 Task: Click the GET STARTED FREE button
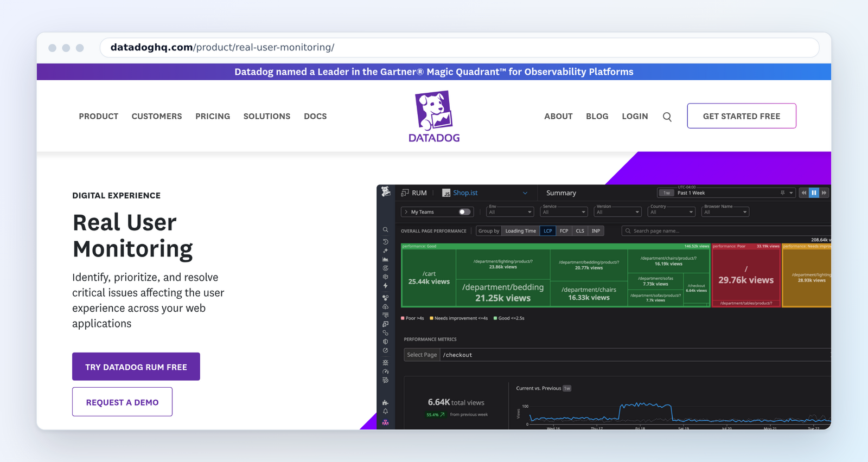tap(742, 116)
